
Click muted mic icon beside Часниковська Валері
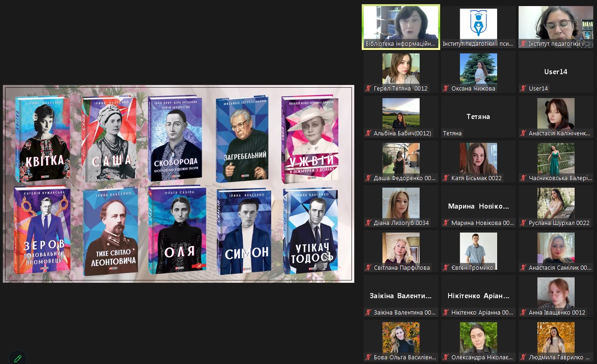click(524, 178)
